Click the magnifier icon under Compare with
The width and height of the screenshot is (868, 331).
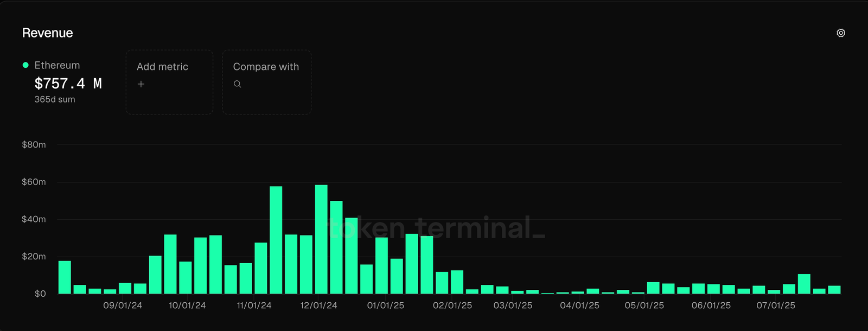(x=237, y=84)
